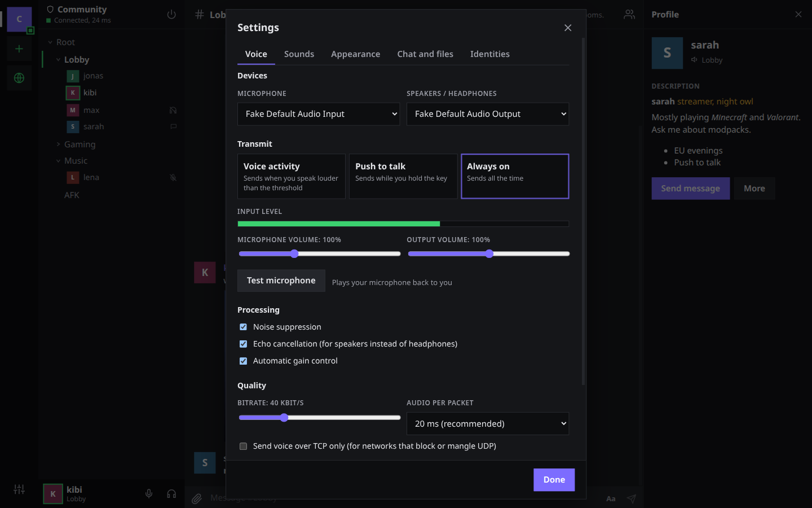The image size is (812, 508).
Task: Click sarah's chat bubble icon in tree
Action: pyautogui.click(x=173, y=126)
